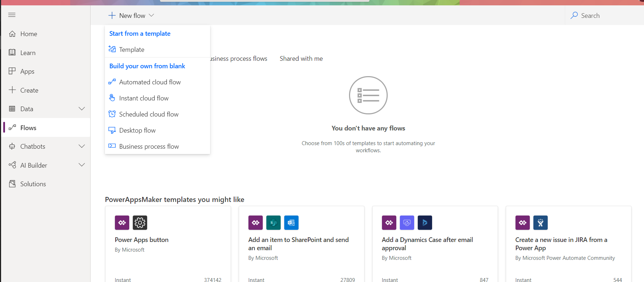
Task: Expand the Chatbots section chevron
Action: [x=82, y=146]
